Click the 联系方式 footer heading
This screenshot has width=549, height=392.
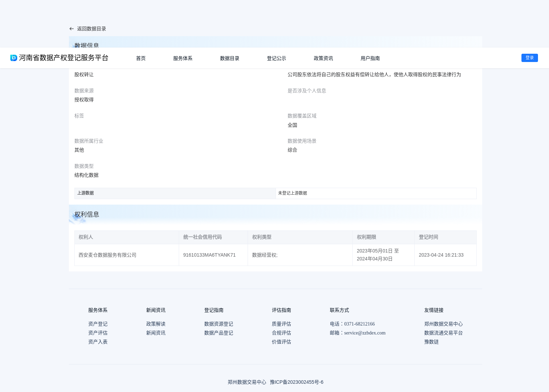point(340,310)
